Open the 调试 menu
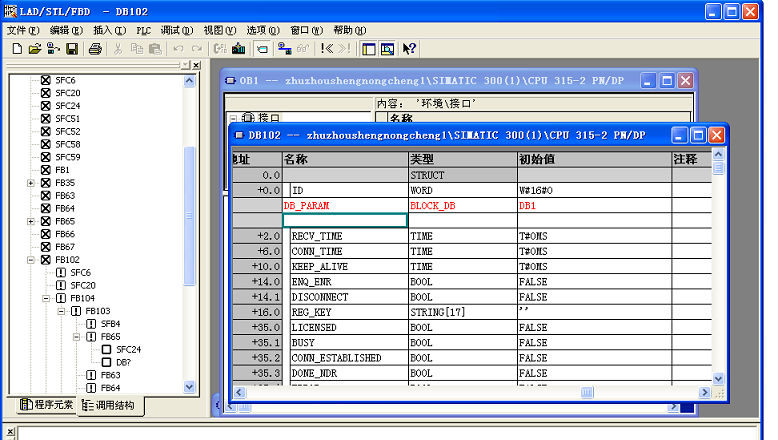Viewport: 778px width, 440px height. click(x=177, y=30)
